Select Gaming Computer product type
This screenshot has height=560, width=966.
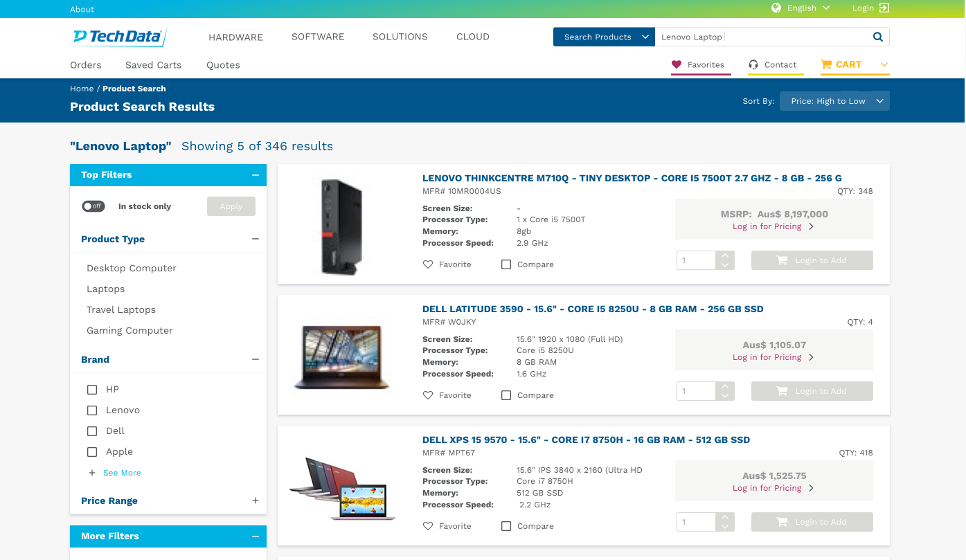129,330
